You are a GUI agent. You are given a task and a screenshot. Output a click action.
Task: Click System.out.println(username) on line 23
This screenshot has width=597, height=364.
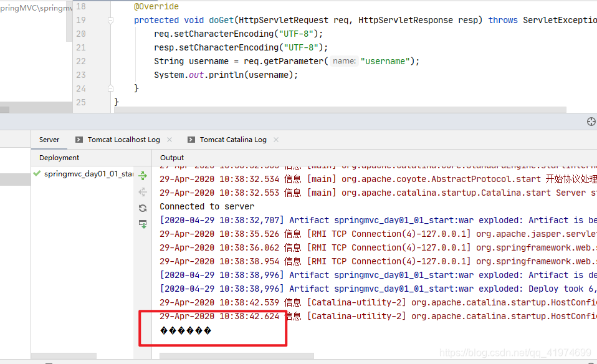coord(226,75)
